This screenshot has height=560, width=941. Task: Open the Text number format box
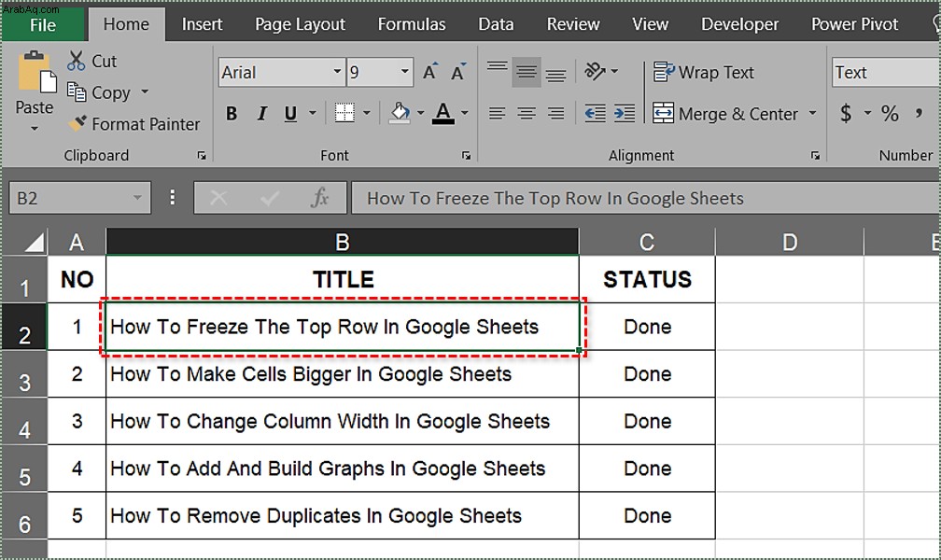click(886, 72)
